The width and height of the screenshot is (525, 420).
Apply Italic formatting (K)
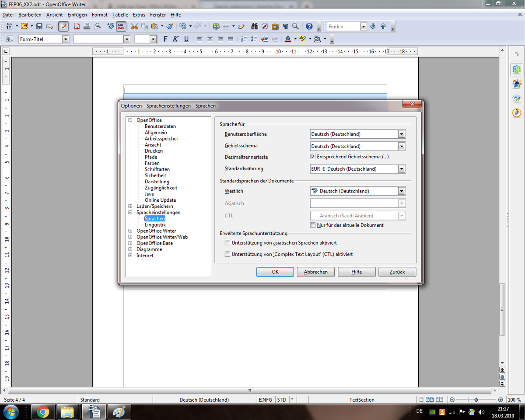tap(175, 39)
